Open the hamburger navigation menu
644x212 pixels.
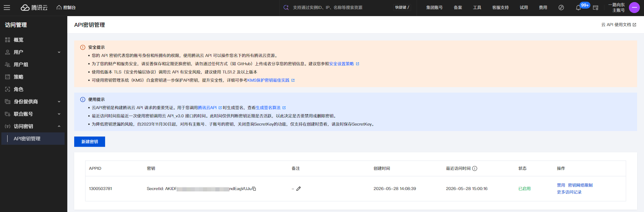pyautogui.click(x=7, y=8)
